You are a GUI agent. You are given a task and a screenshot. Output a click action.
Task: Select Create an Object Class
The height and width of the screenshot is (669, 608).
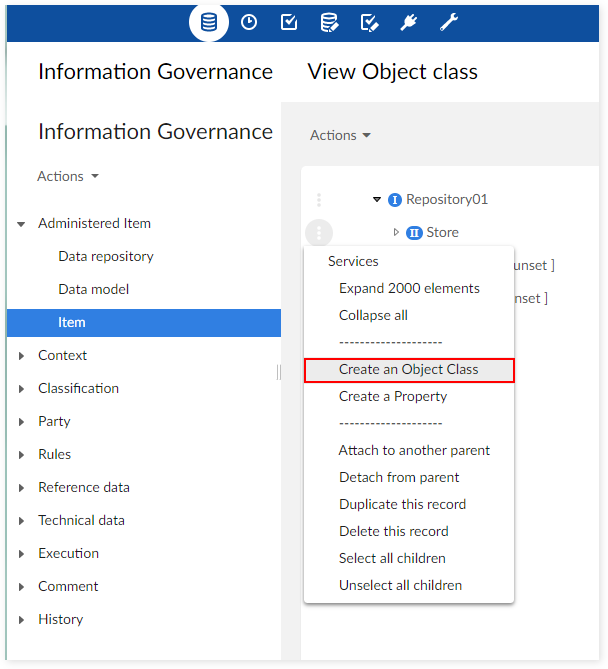pyautogui.click(x=408, y=369)
